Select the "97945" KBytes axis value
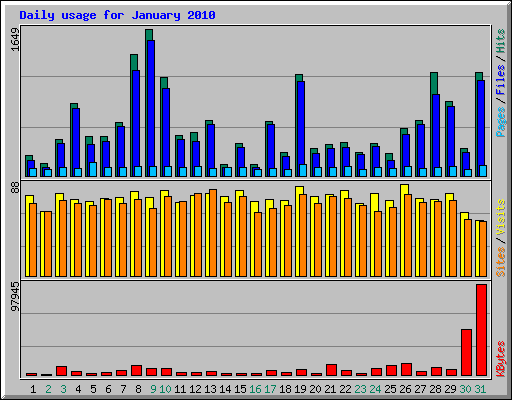512x400 pixels. (15, 297)
